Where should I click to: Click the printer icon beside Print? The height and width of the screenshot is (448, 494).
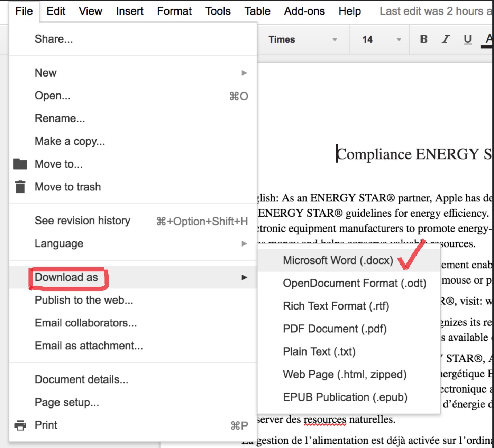(x=20, y=425)
